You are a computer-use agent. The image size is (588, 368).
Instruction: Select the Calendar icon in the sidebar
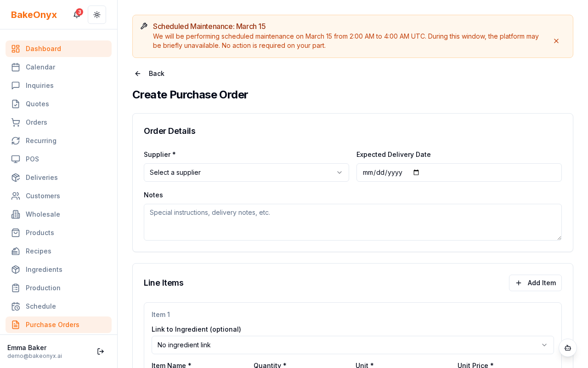(x=16, y=67)
